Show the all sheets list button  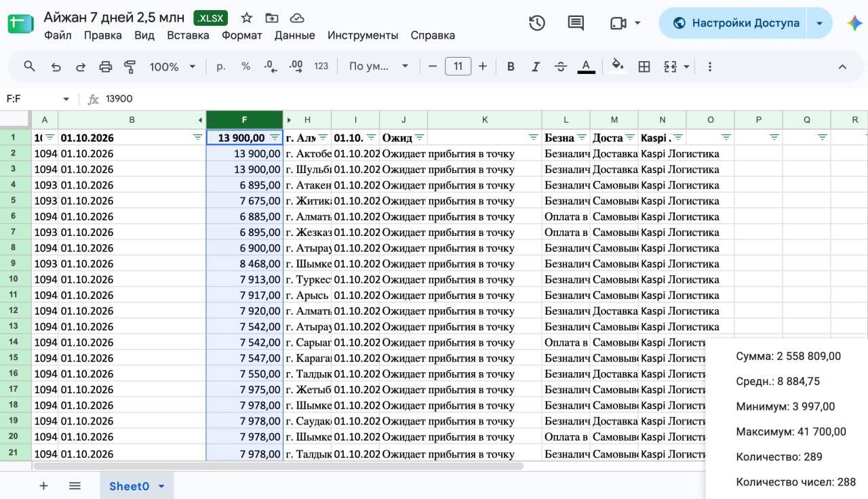pyautogui.click(x=75, y=486)
